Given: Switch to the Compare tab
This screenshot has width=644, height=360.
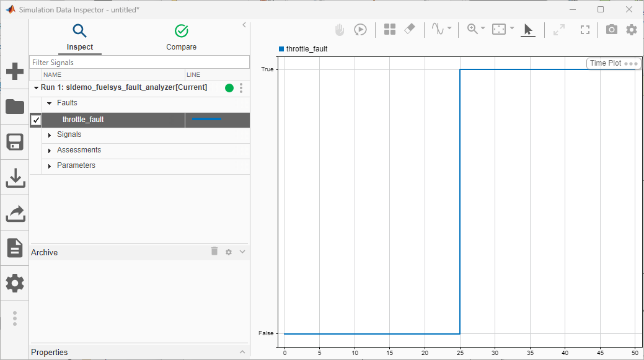Looking at the screenshot, I should (181, 37).
